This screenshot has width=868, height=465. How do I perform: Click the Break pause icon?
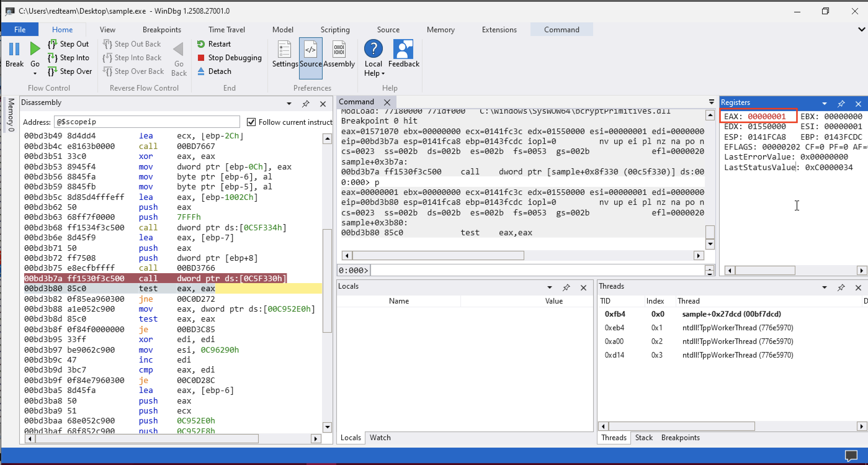click(14, 49)
